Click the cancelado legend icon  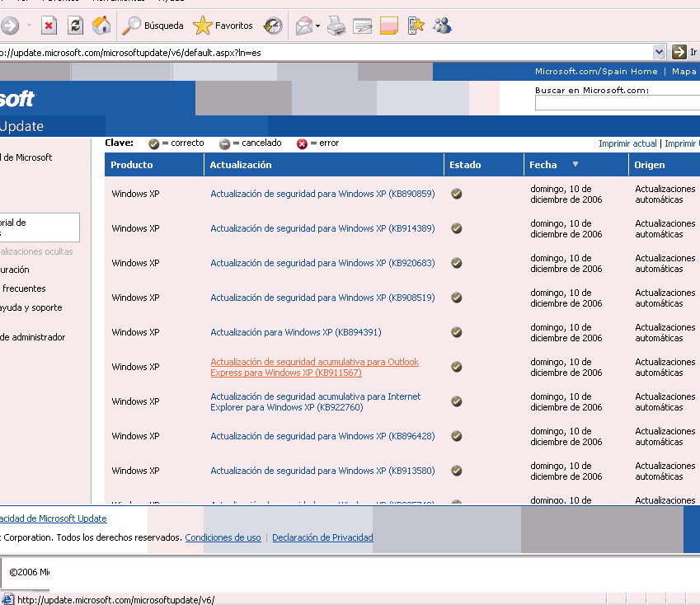coord(224,143)
